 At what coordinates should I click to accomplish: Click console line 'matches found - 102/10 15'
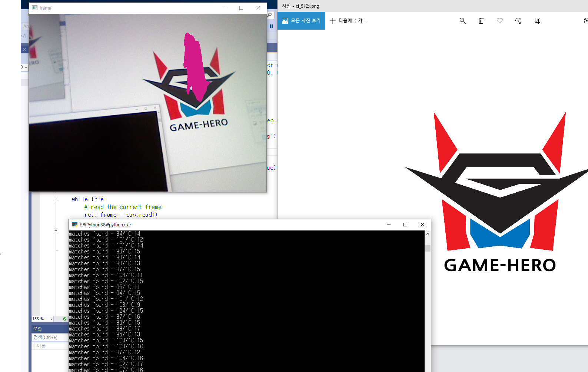tap(106, 281)
